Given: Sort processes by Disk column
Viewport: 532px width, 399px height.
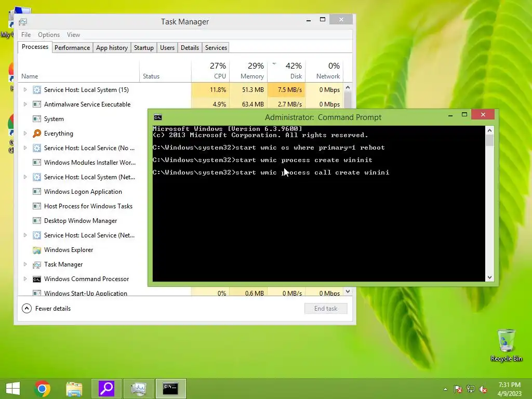Looking at the screenshot, I should 286,71.
